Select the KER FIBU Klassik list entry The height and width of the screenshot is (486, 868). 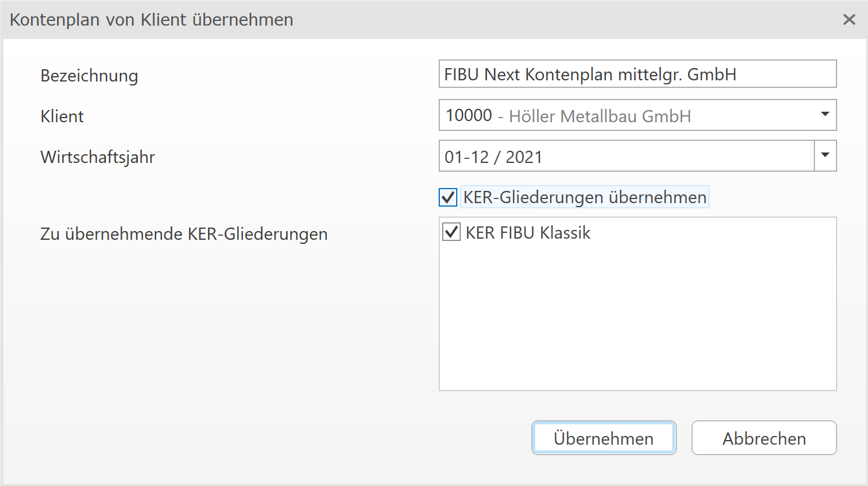pos(528,233)
